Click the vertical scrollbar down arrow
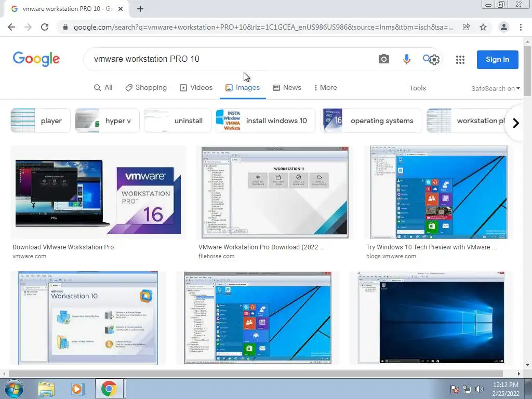The image size is (532, 399). click(x=528, y=365)
